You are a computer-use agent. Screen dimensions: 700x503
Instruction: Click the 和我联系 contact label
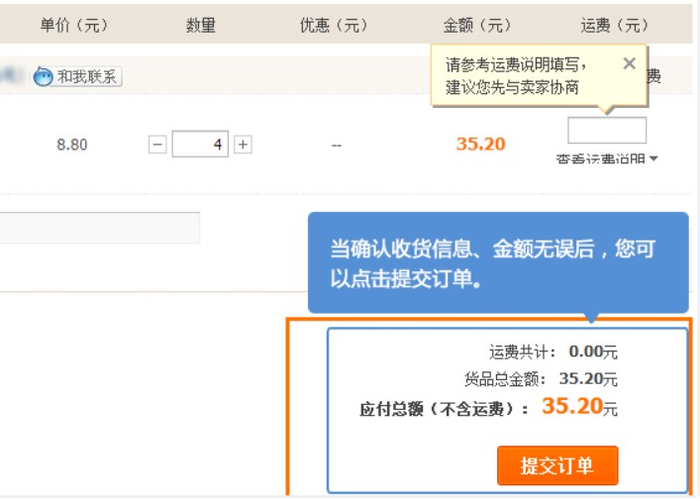[87, 77]
